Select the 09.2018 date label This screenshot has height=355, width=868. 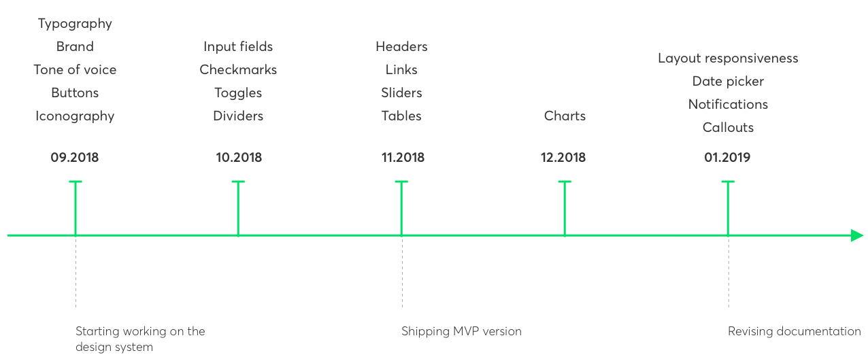[x=75, y=158]
